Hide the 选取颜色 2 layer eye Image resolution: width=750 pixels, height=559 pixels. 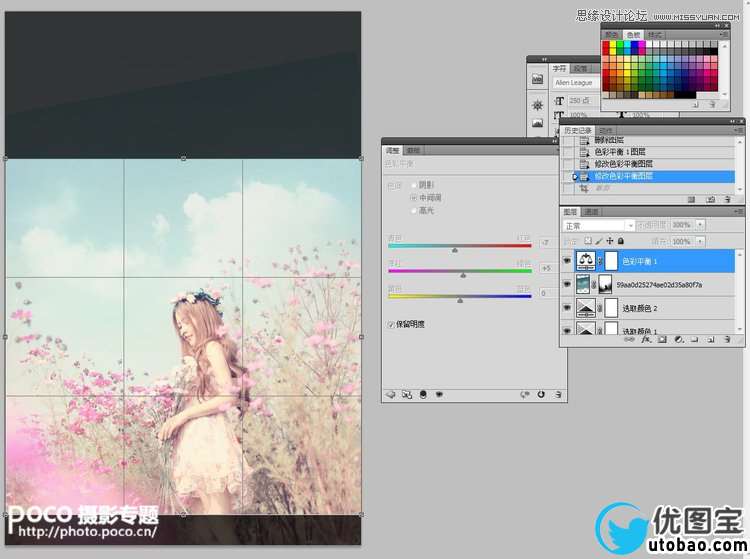click(567, 307)
